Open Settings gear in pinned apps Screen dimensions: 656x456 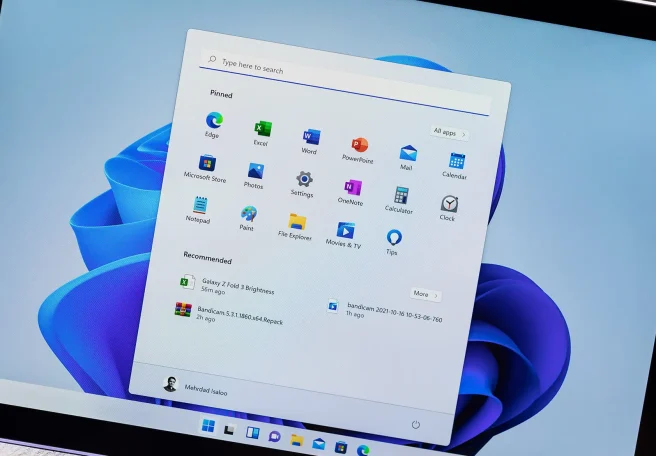tap(303, 184)
